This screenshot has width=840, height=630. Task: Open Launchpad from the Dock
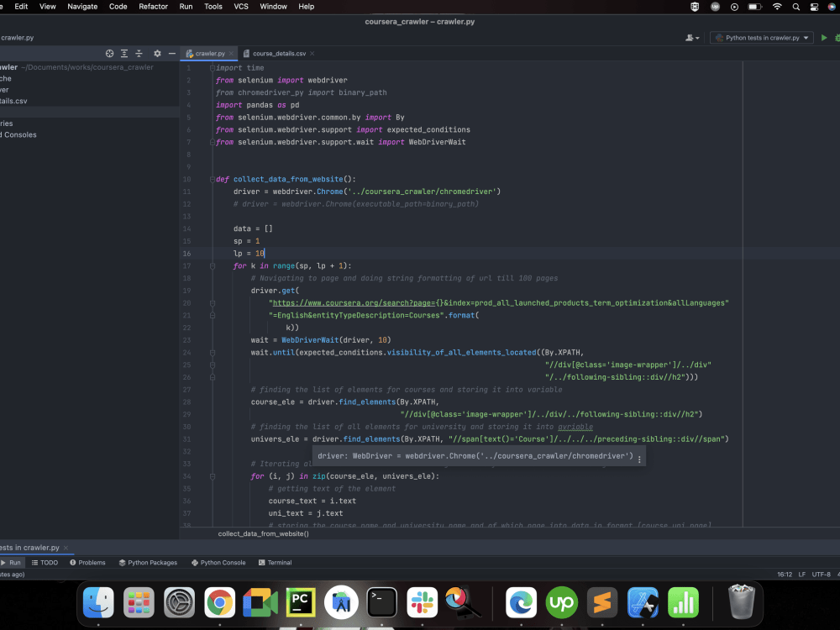139,602
